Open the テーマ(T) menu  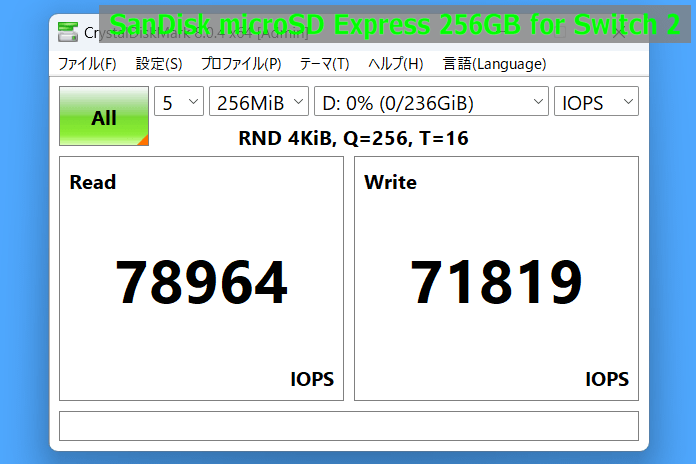324,64
